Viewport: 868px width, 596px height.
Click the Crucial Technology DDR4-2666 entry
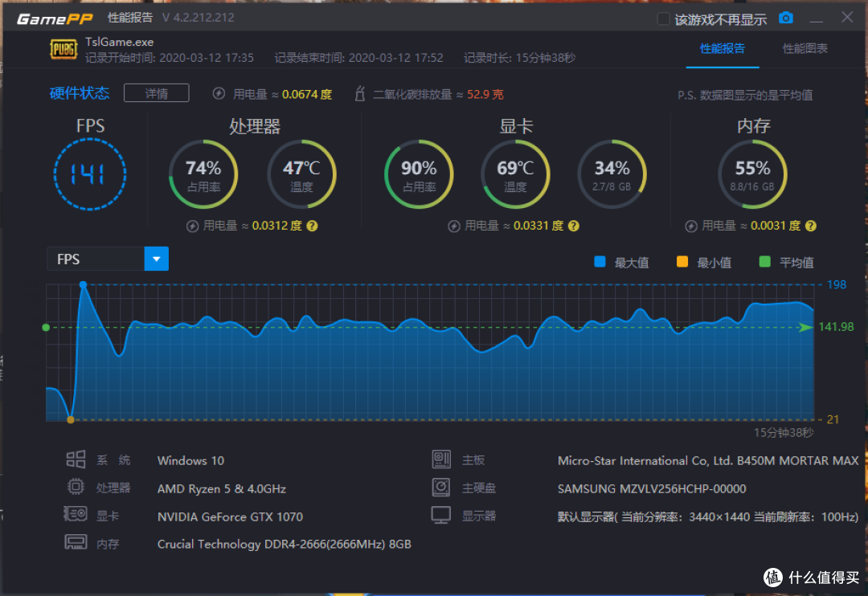coord(284,544)
